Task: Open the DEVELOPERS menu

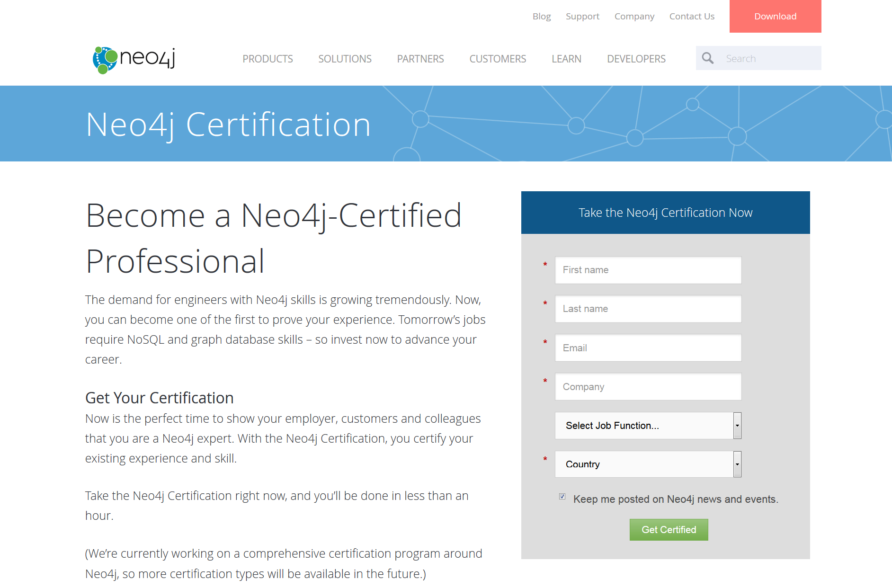Action: (x=636, y=59)
